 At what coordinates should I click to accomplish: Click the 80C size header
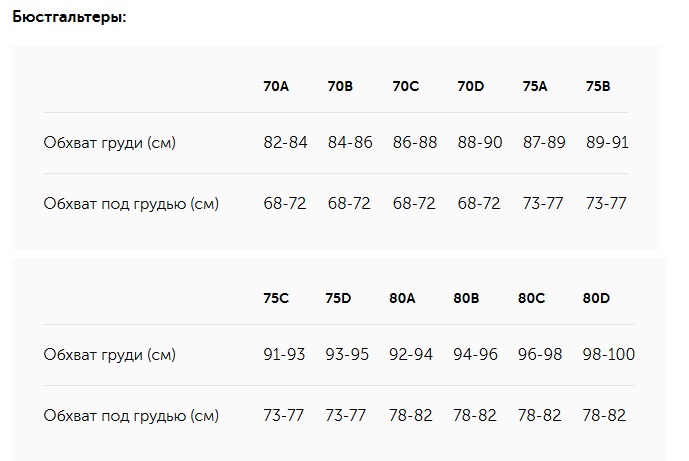tap(531, 298)
